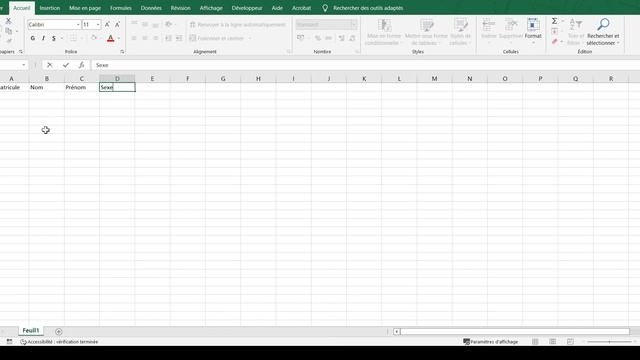Click the Fill down icon in Édition group
Screen dimensions: 640x360
(554, 31)
